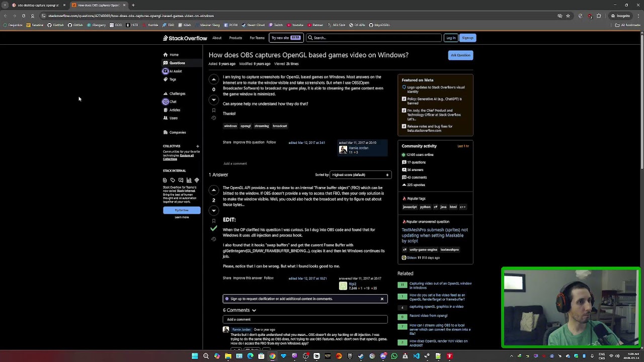Open Learn more under Stack Internal
644x362 pixels.
pos(182,217)
